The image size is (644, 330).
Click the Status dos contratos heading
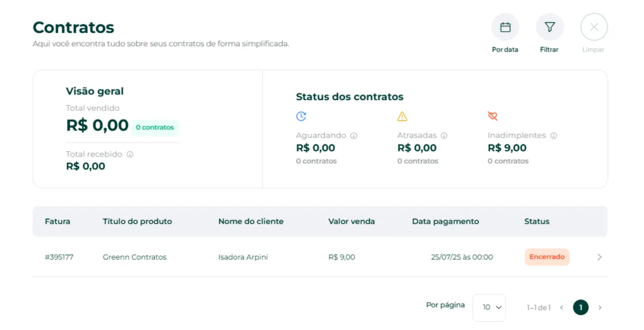349,97
